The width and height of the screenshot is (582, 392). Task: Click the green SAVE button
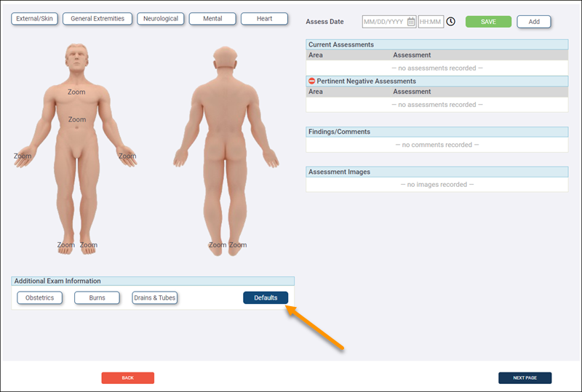pos(488,22)
